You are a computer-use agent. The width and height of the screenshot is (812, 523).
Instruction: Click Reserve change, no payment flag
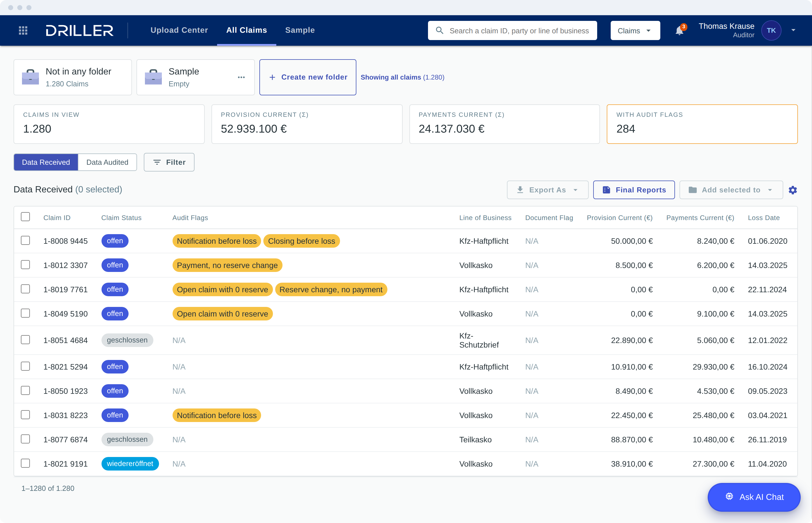(x=331, y=289)
